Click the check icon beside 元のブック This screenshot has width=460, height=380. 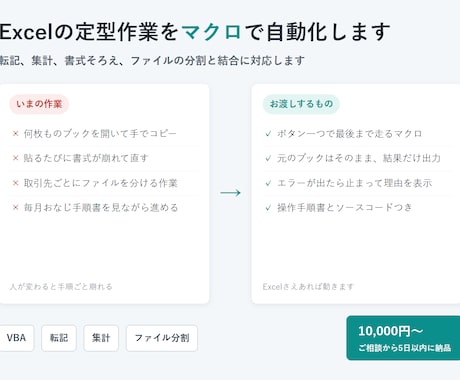pyautogui.click(x=268, y=159)
